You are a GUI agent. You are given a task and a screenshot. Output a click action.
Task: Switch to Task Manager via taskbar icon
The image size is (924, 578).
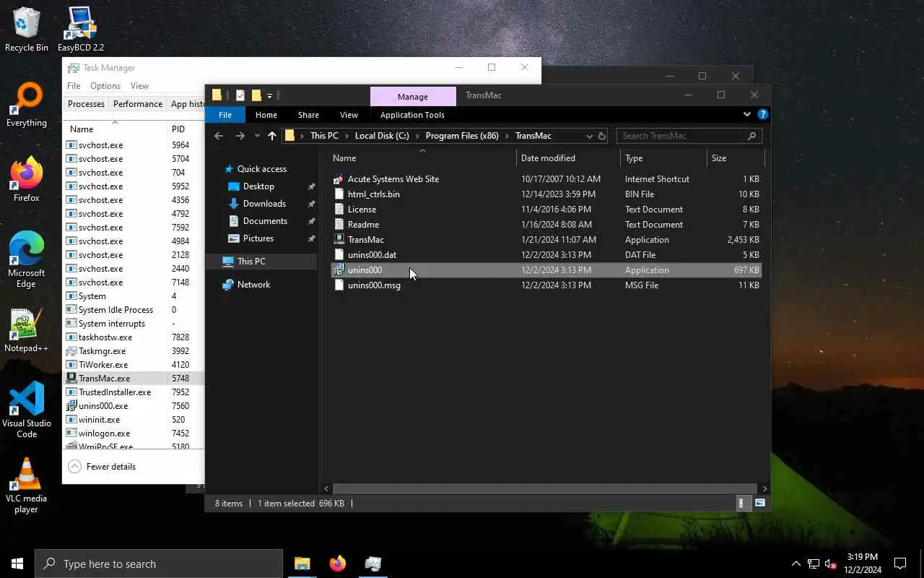click(373, 564)
